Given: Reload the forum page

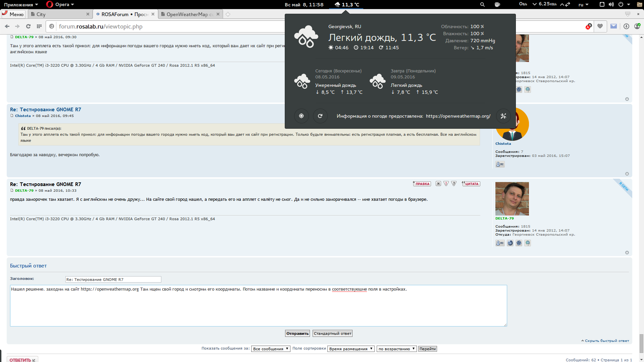Looking at the screenshot, I should click(x=28, y=26).
